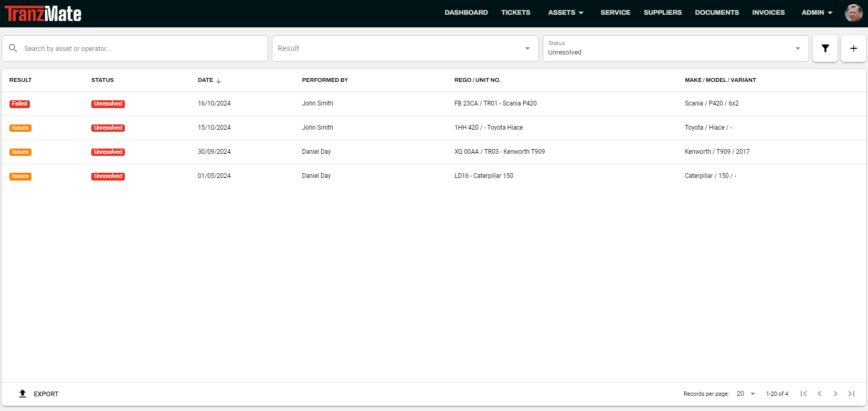Screen dimensions: 868x411
Task: Open the Service page
Action: pyautogui.click(x=616, y=13)
